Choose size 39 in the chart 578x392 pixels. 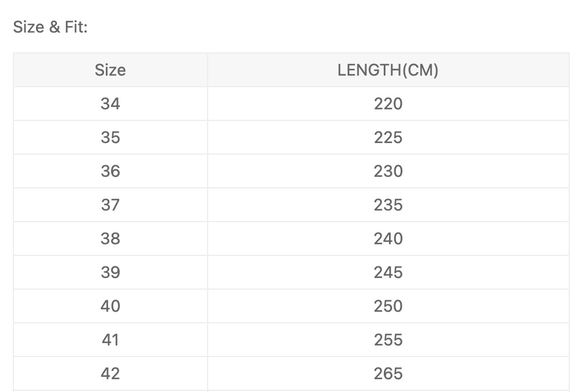click(x=110, y=272)
